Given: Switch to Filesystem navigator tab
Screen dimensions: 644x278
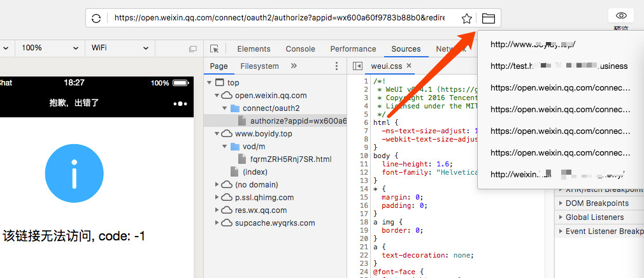Looking at the screenshot, I should pos(259,66).
